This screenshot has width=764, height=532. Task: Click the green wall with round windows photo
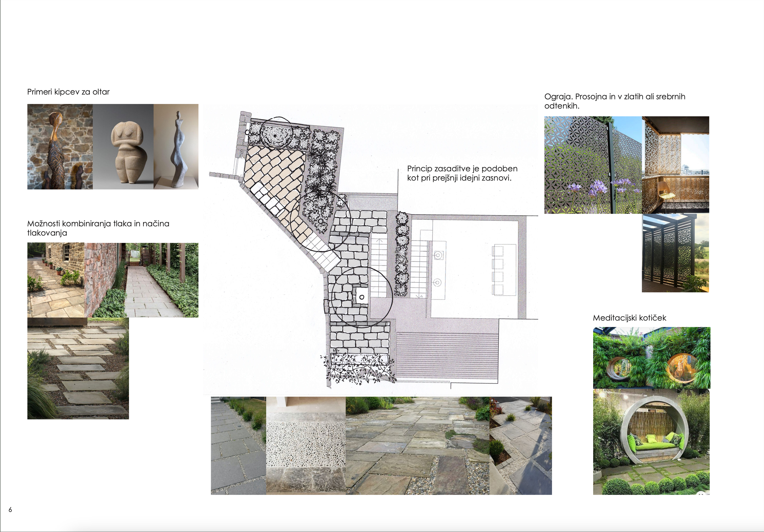coord(651,358)
